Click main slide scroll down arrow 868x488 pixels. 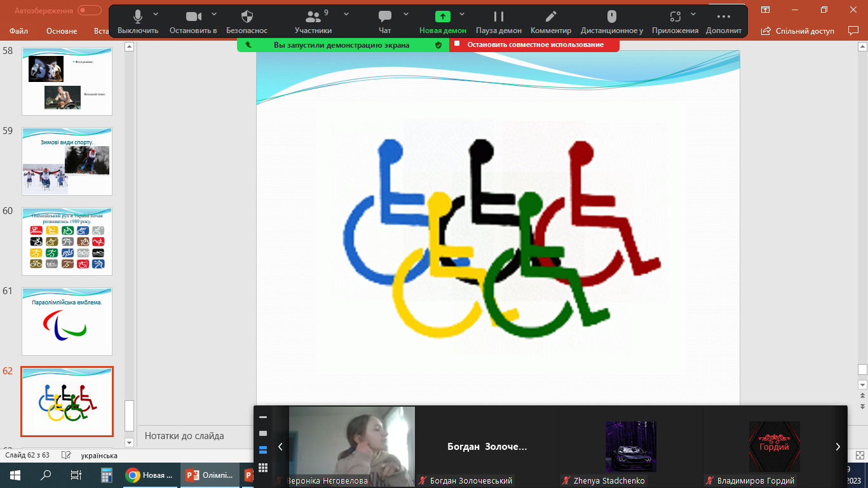pos(862,384)
